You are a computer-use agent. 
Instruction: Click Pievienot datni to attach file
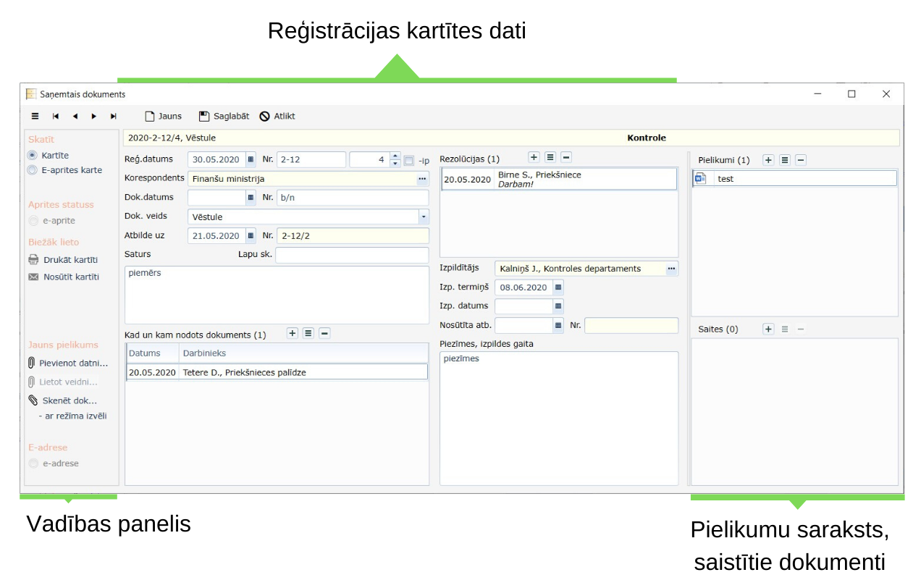(72, 363)
